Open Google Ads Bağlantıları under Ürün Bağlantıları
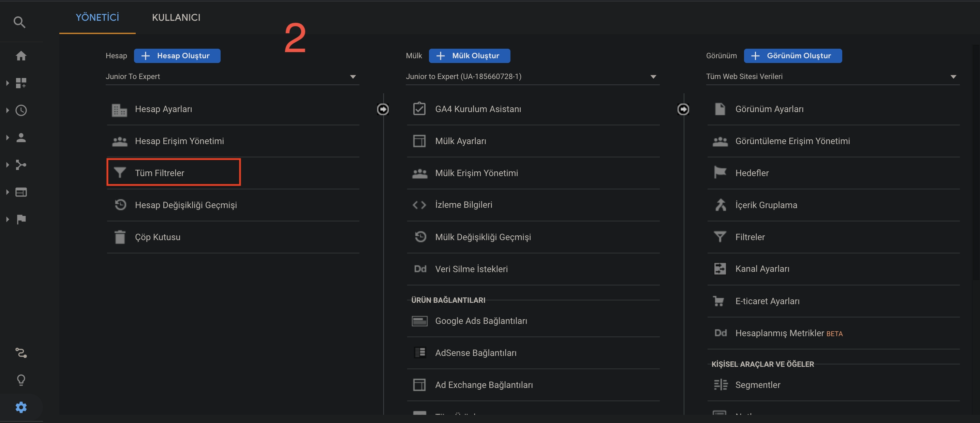 (x=481, y=320)
